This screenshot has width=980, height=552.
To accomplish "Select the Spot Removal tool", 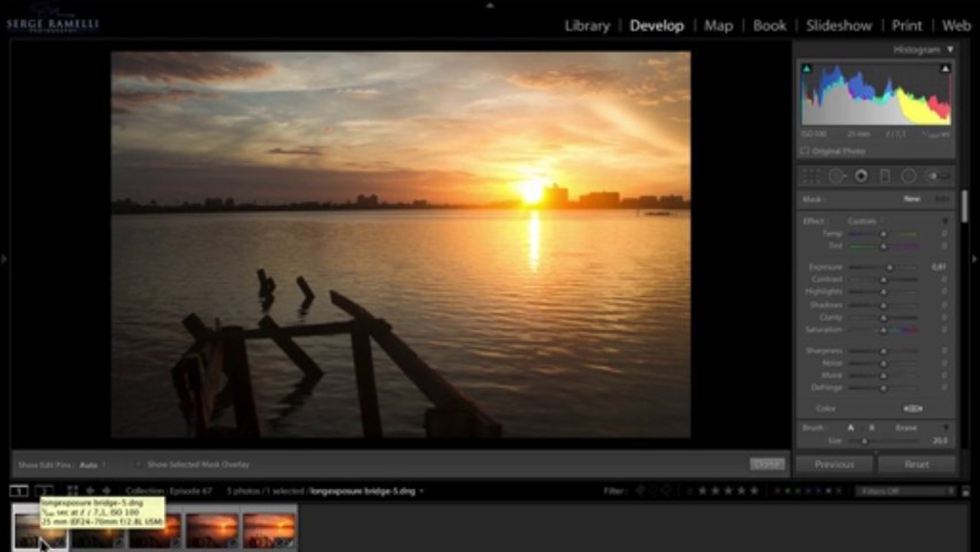I will [836, 176].
